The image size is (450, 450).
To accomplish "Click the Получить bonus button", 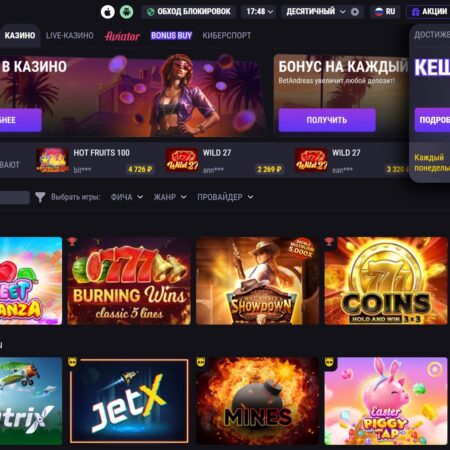I will (x=327, y=120).
